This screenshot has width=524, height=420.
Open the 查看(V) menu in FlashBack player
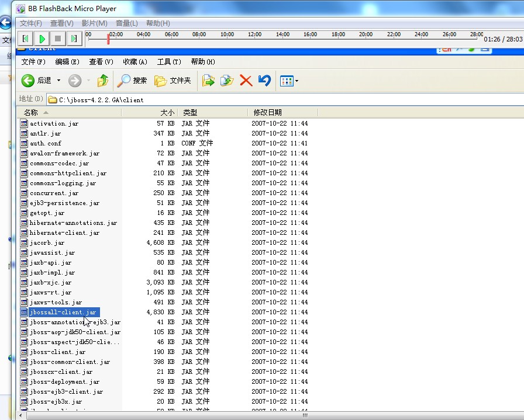(x=62, y=23)
